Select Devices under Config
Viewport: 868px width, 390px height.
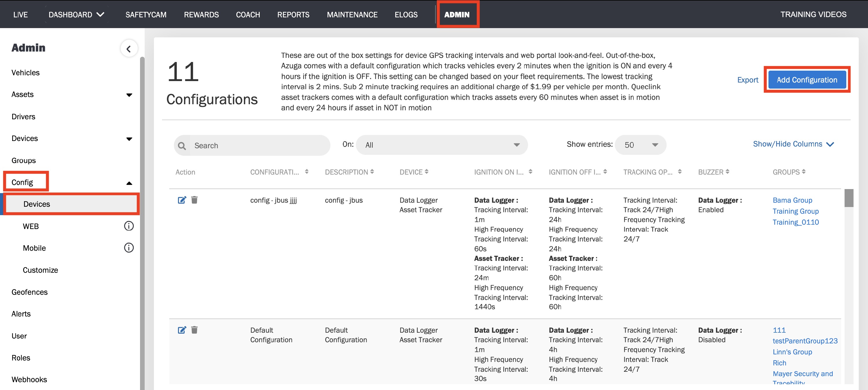(x=71, y=204)
